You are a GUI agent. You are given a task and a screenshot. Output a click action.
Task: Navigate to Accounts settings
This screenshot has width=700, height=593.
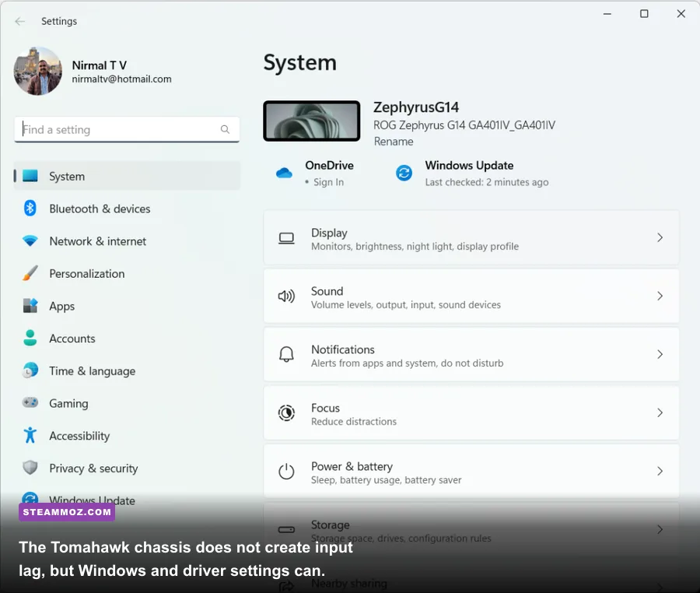point(128,338)
